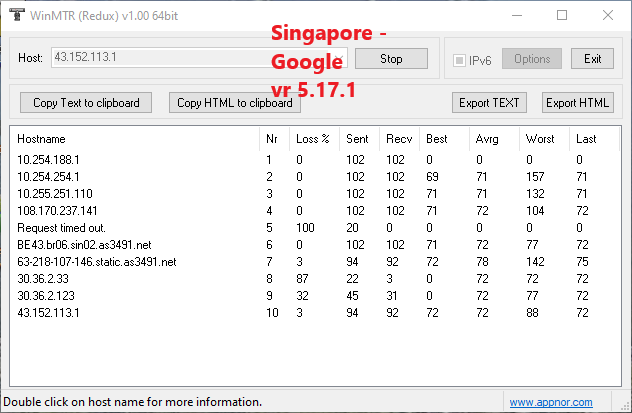Click the status bar hint text

pyautogui.click(x=133, y=402)
